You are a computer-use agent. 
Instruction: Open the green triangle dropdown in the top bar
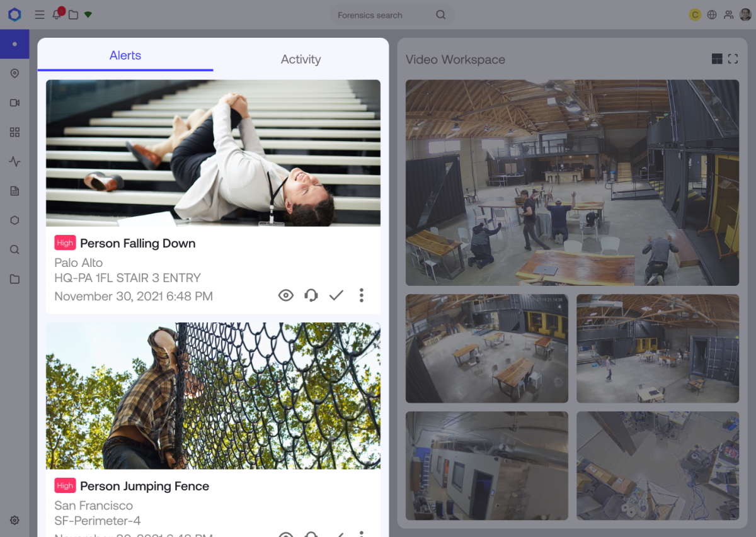coord(88,14)
